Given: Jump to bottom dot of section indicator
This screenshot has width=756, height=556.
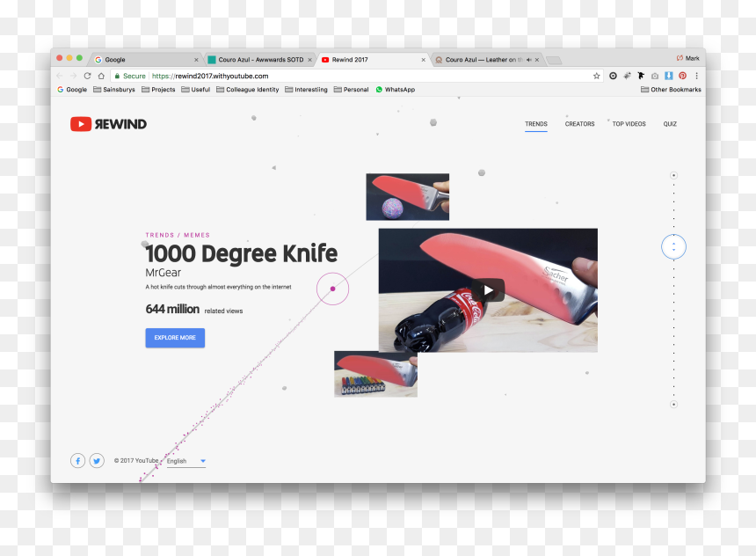Looking at the screenshot, I should [x=673, y=405].
